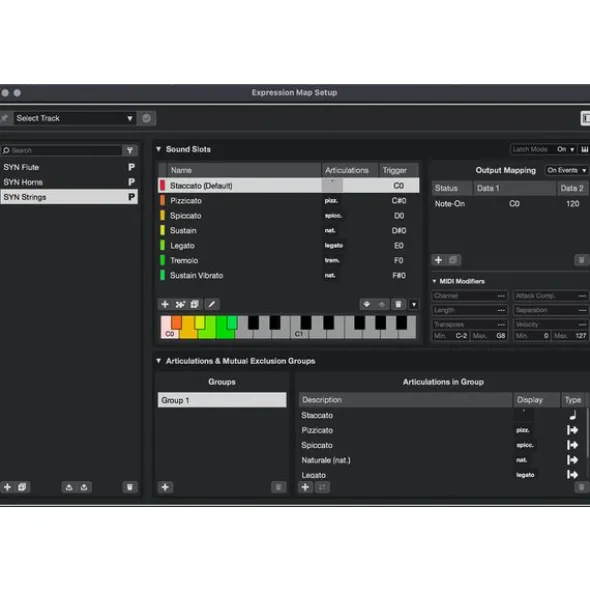Click the C0 key on the trigger keyboard

coord(169,333)
